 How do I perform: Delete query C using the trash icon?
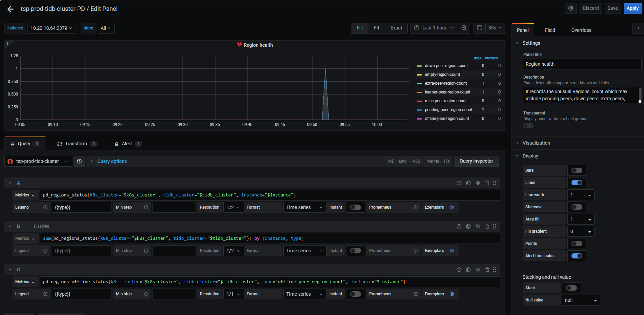pos(487,270)
